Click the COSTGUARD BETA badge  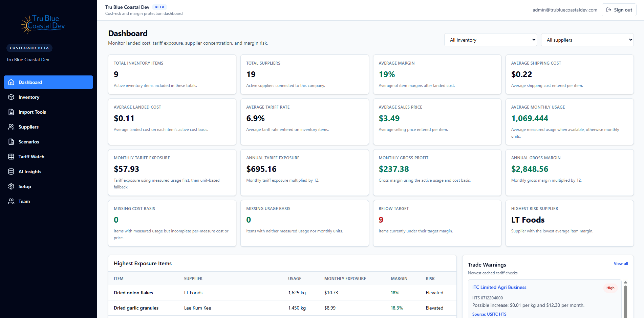pos(29,48)
